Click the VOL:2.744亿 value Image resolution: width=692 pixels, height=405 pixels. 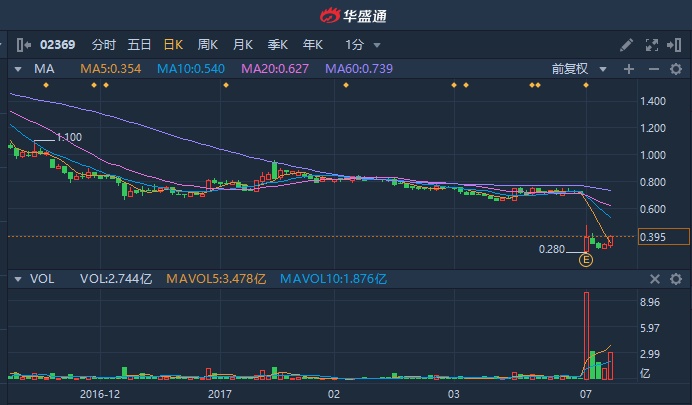(116, 279)
